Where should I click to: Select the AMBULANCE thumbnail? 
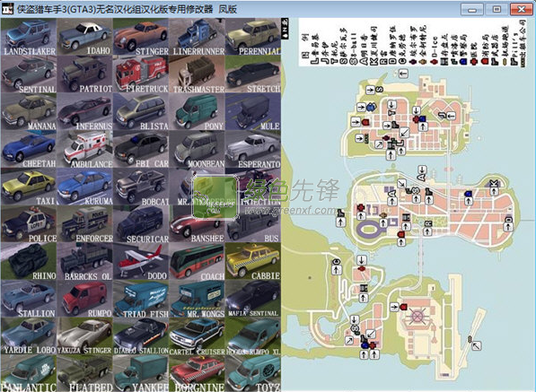point(84,149)
